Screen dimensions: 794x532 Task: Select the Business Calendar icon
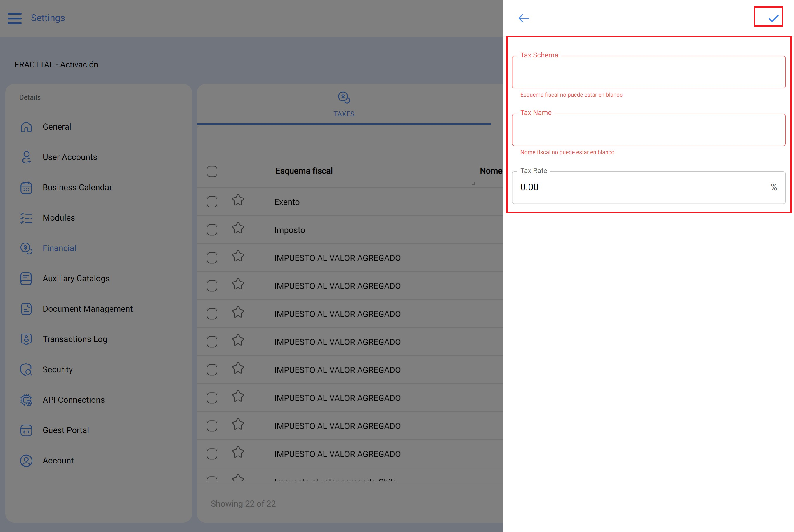[x=26, y=187]
